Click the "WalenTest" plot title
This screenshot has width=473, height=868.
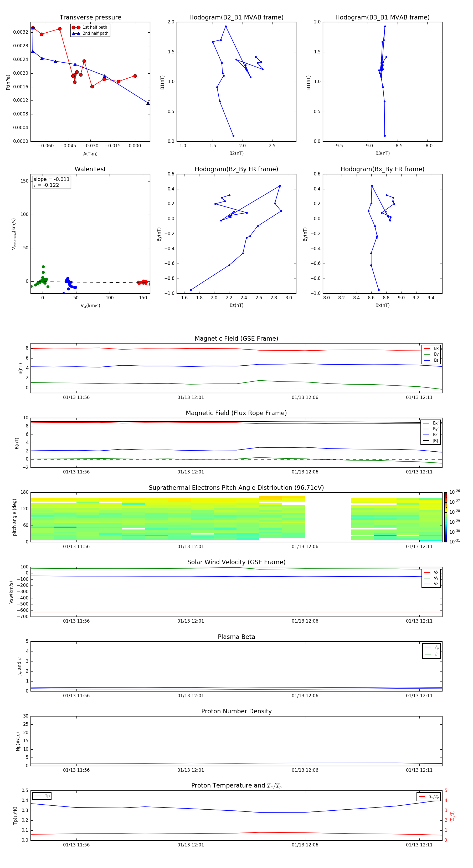[x=90, y=169]
